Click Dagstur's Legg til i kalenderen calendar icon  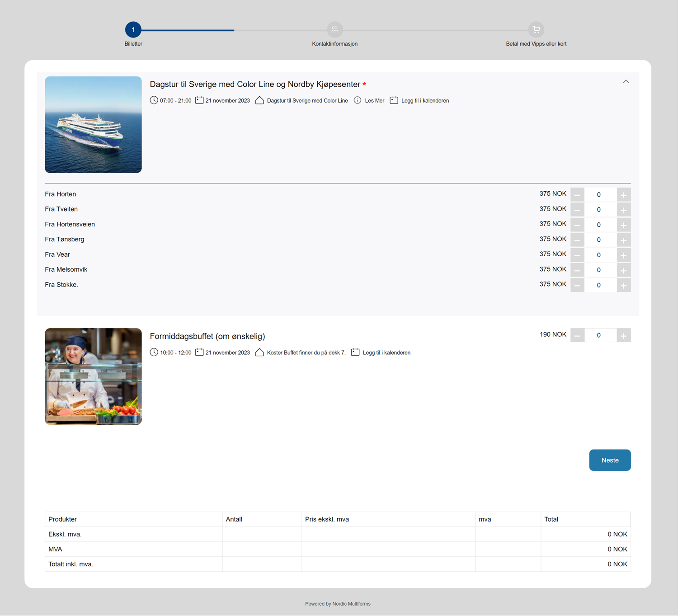394,100
